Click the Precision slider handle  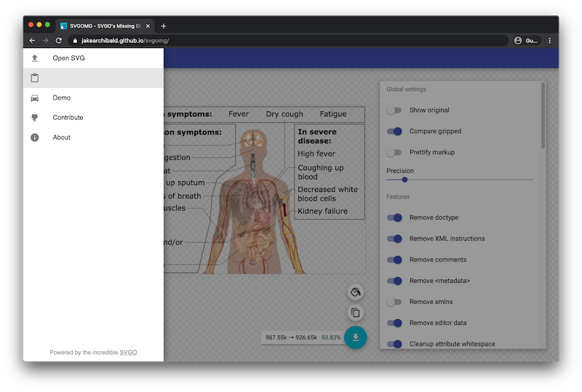[x=404, y=180]
